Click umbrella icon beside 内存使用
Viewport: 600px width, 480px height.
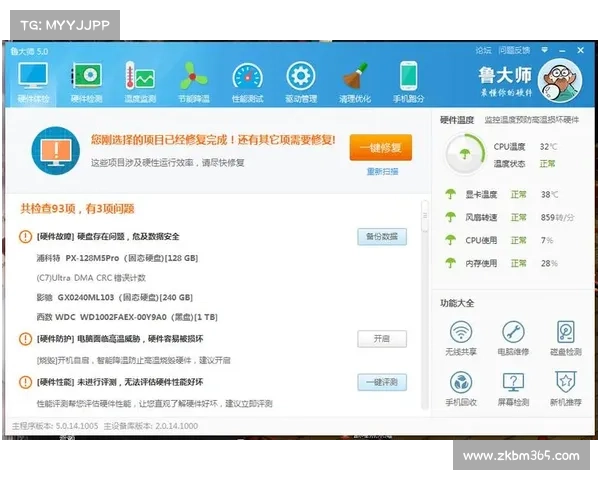coord(450,263)
